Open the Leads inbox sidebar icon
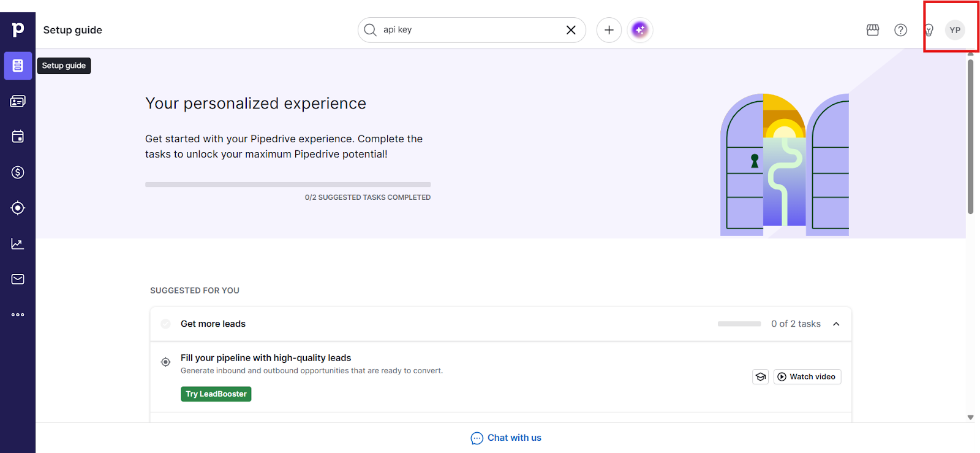The width and height of the screenshot is (980, 453). click(x=18, y=101)
